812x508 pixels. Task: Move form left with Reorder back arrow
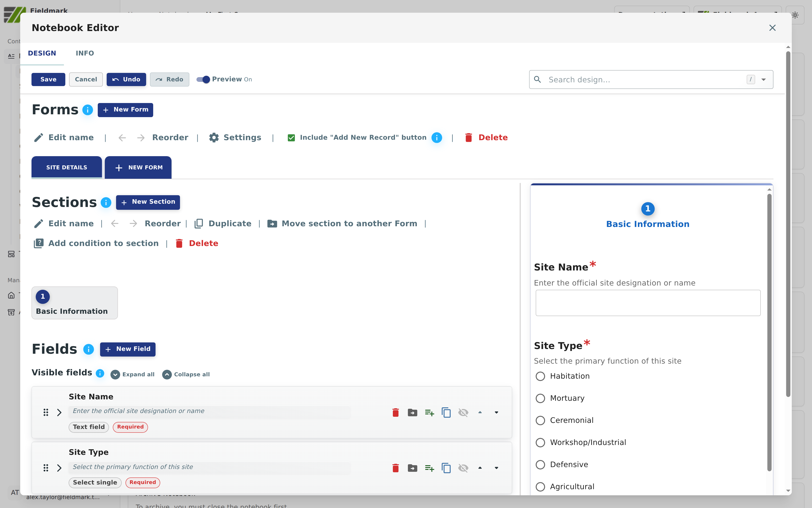click(x=122, y=138)
